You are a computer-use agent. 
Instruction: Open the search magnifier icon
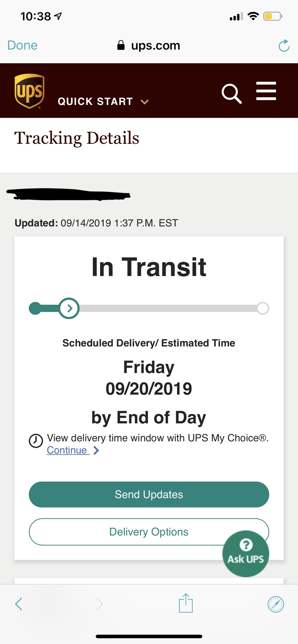tap(231, 94)
